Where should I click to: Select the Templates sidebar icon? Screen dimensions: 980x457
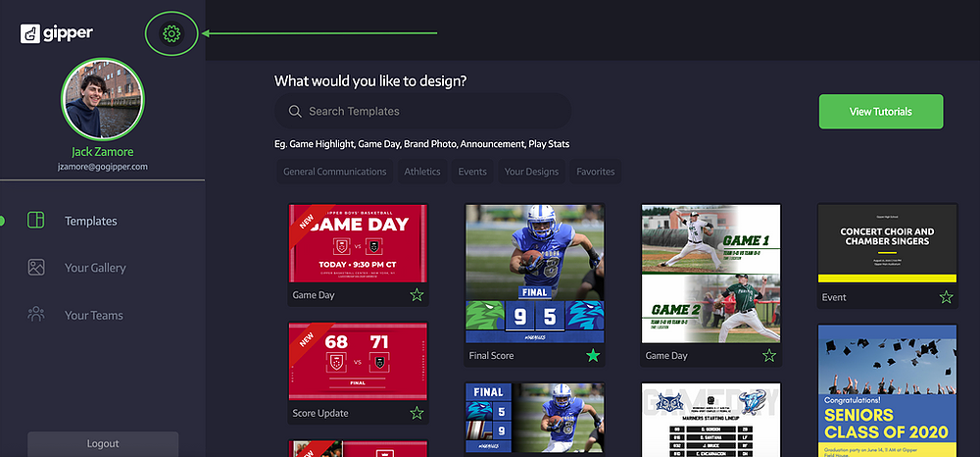35,220
